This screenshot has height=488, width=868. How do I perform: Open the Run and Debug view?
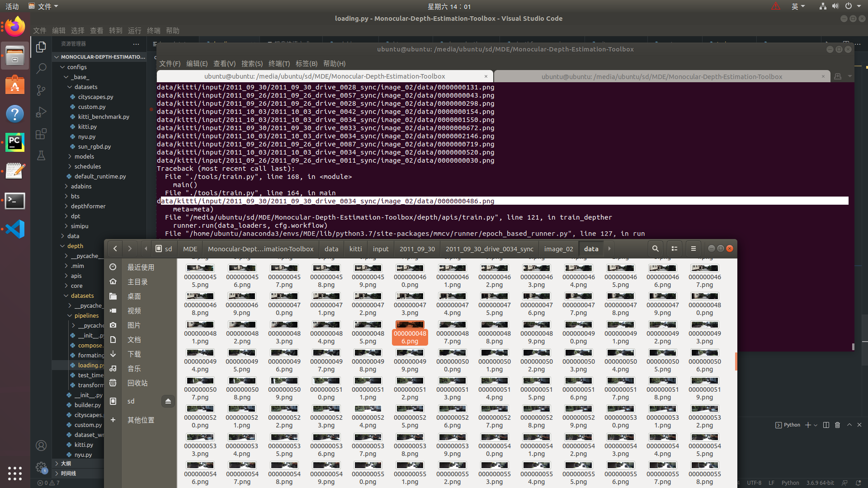click(41, 112)
